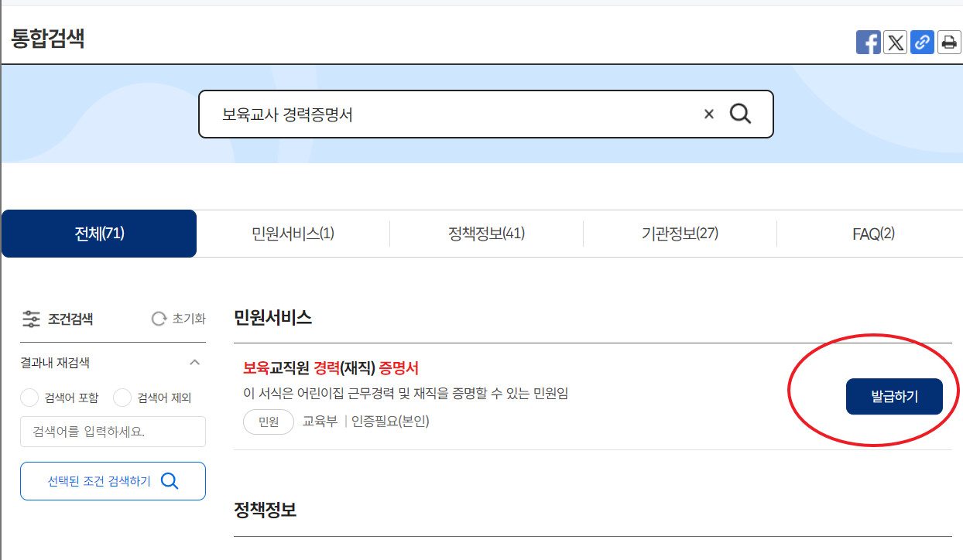The height and width of the screenshot is (560, 963).
Task: Switch to the 기관정보(27) tab
Action: pyautogui.click(x=680, y=234)
